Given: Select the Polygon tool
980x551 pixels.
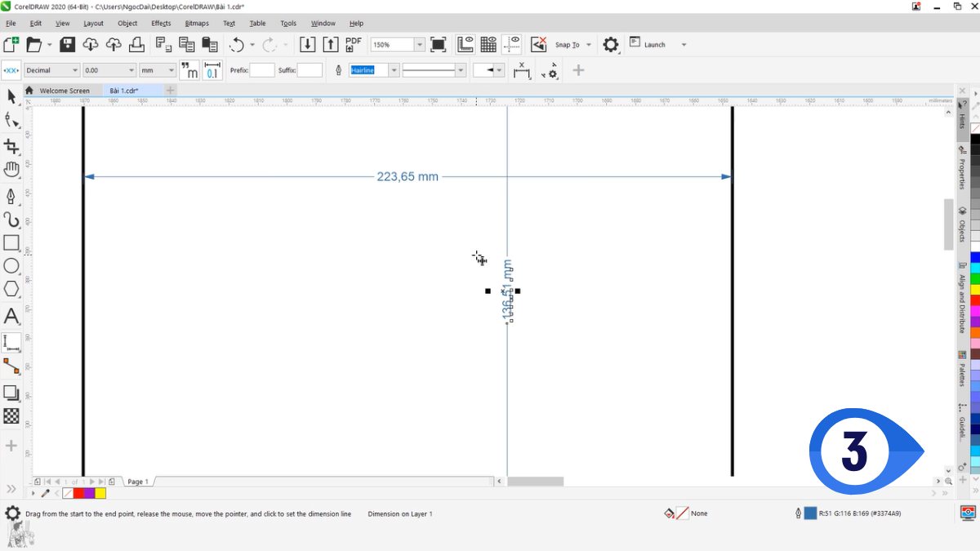Looking at the screenshot, I should [11, 289].
